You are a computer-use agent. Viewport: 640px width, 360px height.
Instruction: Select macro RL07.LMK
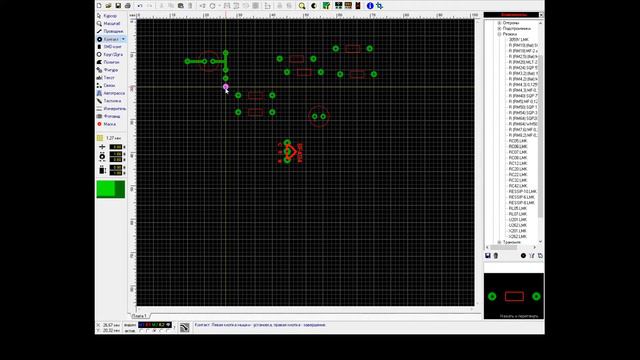(518, 214)
